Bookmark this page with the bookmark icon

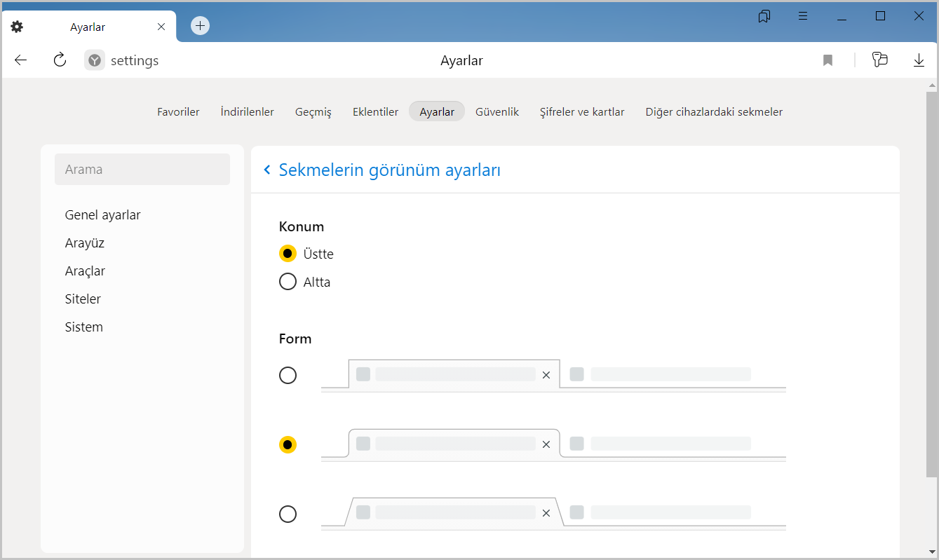[x=827, y=60]
